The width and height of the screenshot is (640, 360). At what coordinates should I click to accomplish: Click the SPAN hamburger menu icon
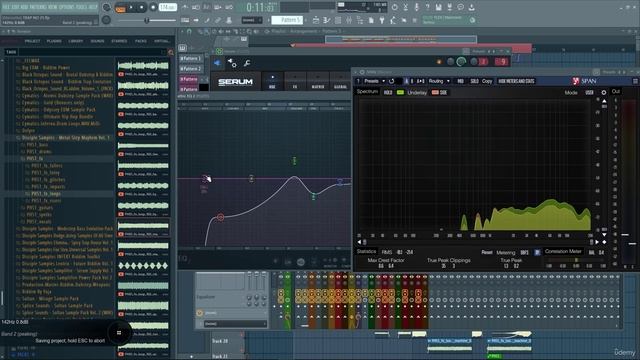[x=636, y=81]
